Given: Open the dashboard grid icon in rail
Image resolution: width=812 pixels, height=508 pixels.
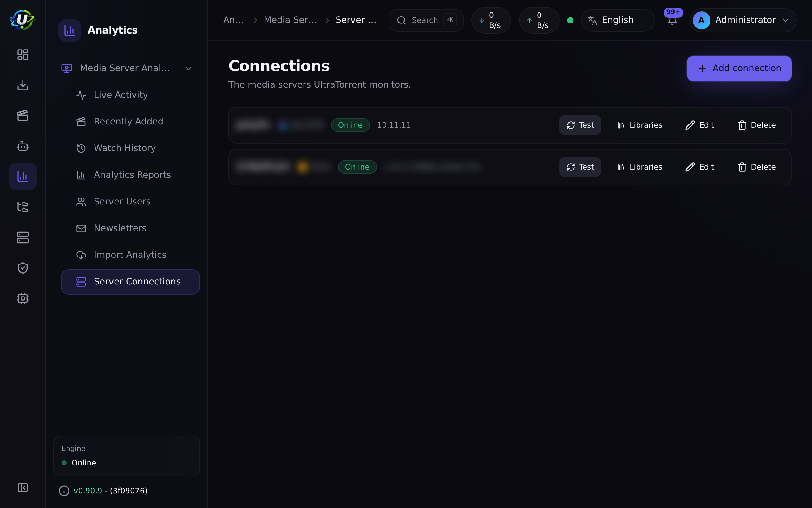Looking at the screenshot, I should pyautogui.click(x=23, y=54).
